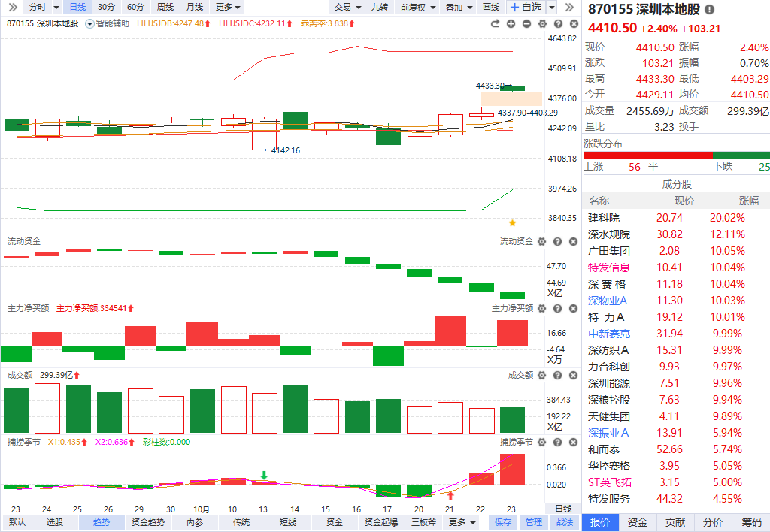The height and width of the screenshot is (532, 770).
Task: Click the red up arrow signal in 捕捞季节
Action: click(x=450, y=496)
